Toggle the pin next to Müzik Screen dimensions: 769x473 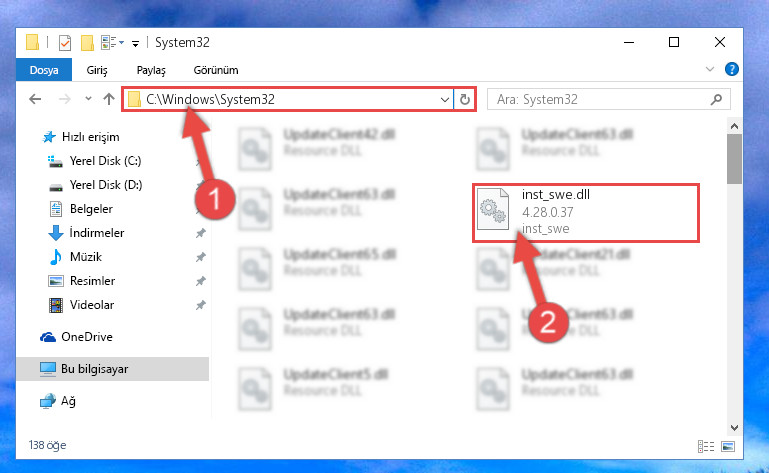tap(200, 257)
